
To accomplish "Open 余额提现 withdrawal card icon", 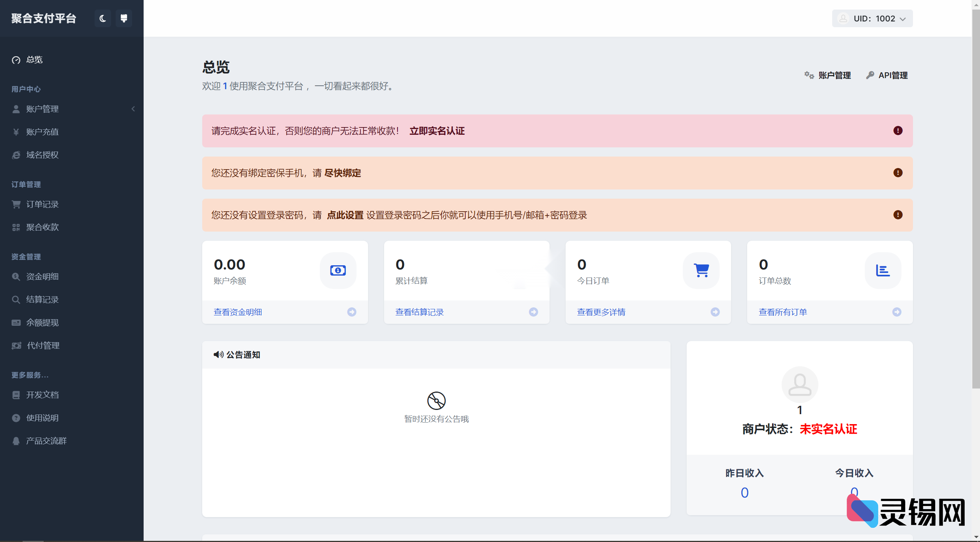I will [x=16, y=322].
